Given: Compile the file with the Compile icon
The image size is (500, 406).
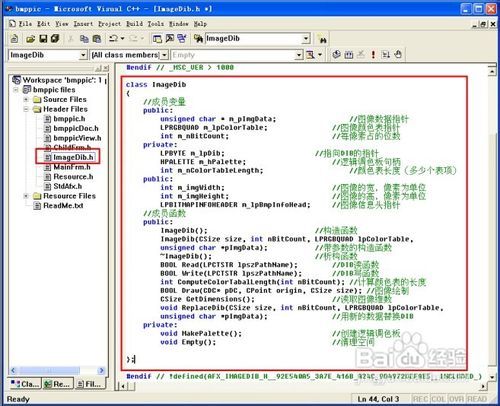Looking at the screenshot, I should (336, 55).
